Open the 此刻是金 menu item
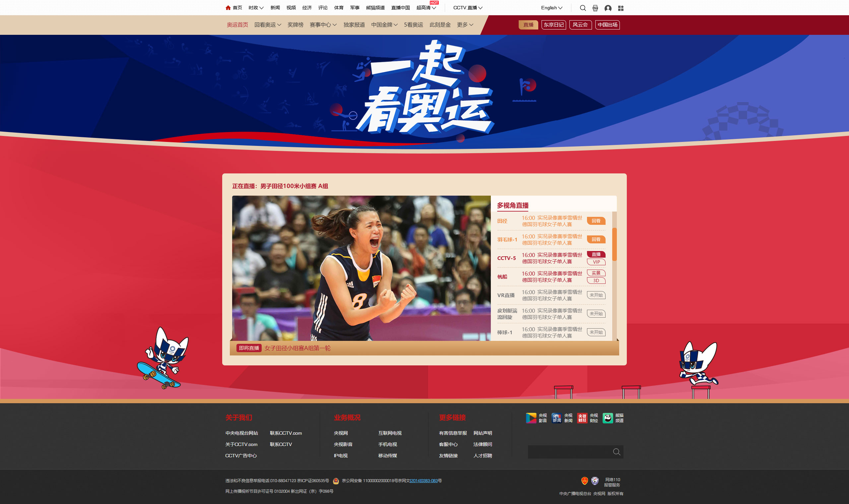 pyautogui.click(x=440, y=25)
